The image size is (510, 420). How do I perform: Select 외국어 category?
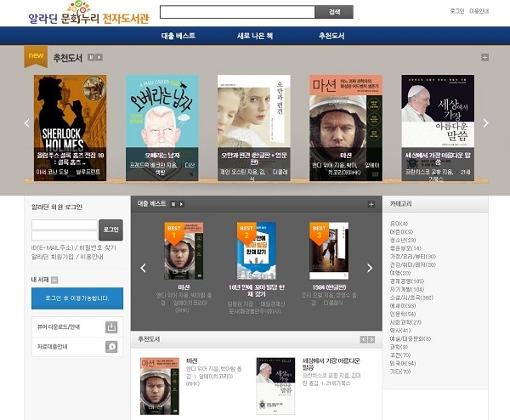[403, 363]
